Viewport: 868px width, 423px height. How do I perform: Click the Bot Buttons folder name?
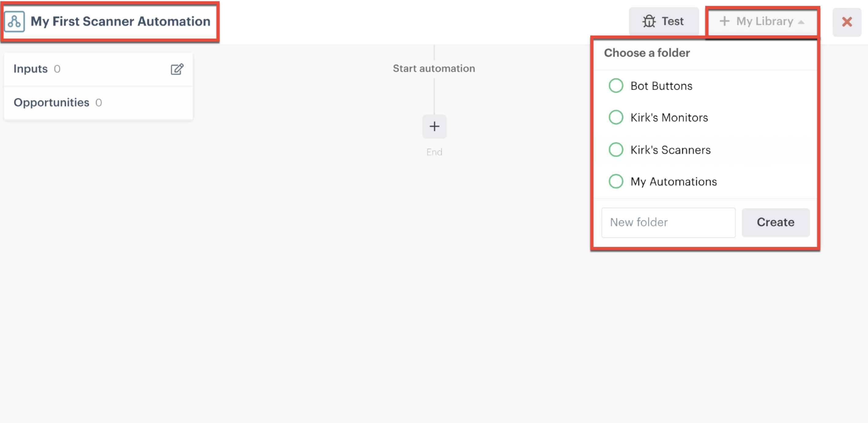(662, 86)
